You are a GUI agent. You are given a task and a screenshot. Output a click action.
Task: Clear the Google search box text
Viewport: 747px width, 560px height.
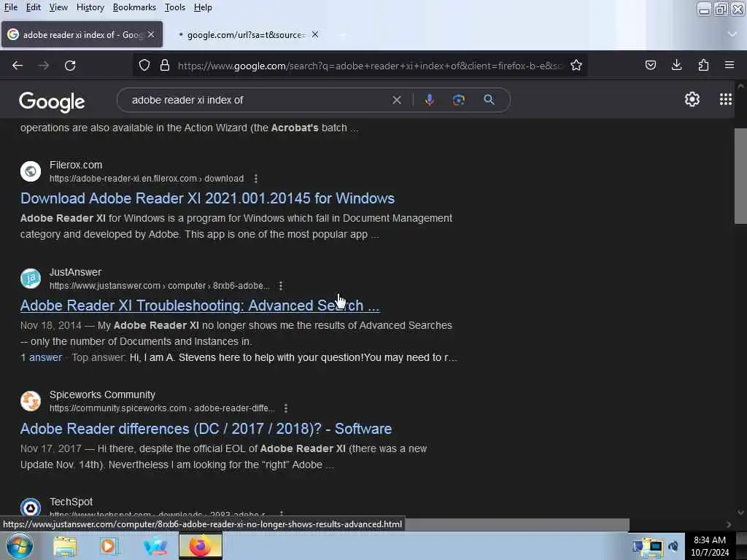pyautogui.click(x=396, y=100)
